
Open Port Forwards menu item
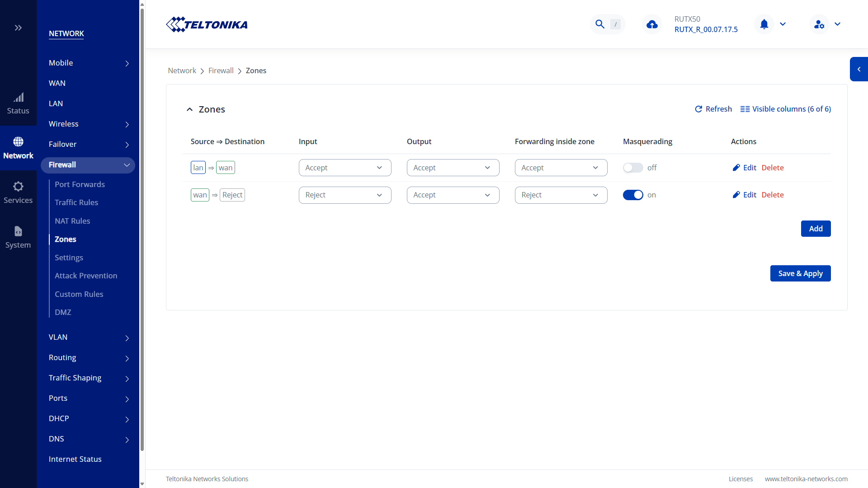coord(80,184)
